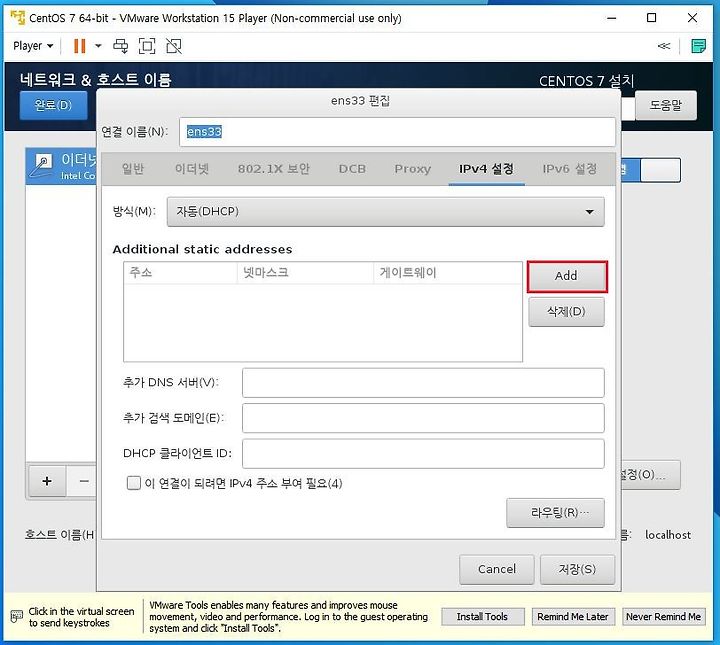This screenshot has width=720, height=645.
Task: Click the 삭제(D) delete button
Action: coord(566,312)
